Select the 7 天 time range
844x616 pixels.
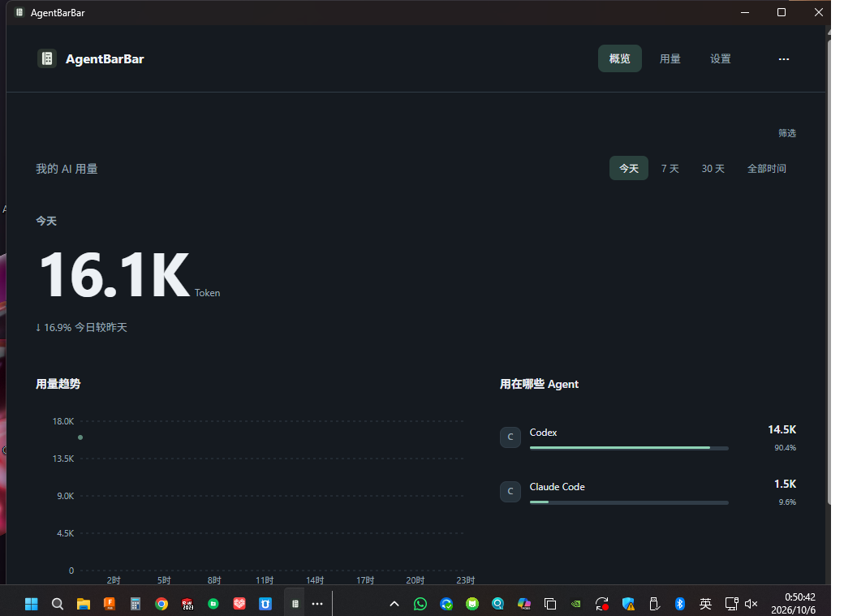[670, 169]
